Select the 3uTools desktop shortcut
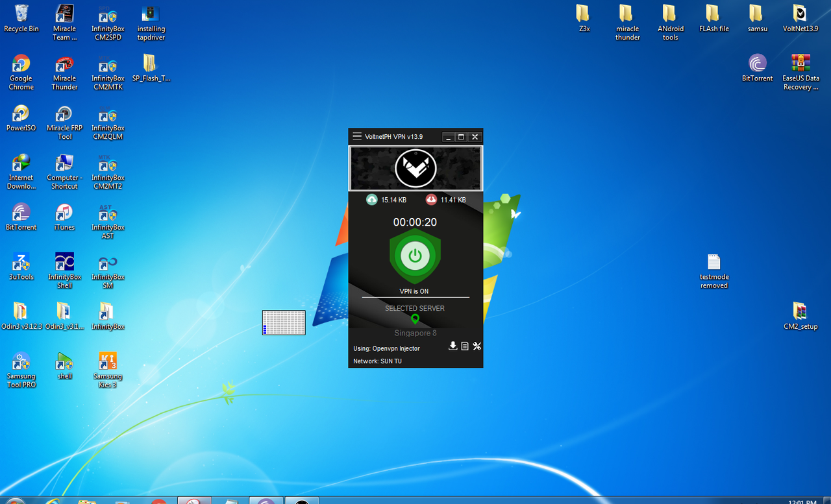Image resolution: width=831 pixels, height=504 pixels. pyautogui.click(x=21, y=266)
